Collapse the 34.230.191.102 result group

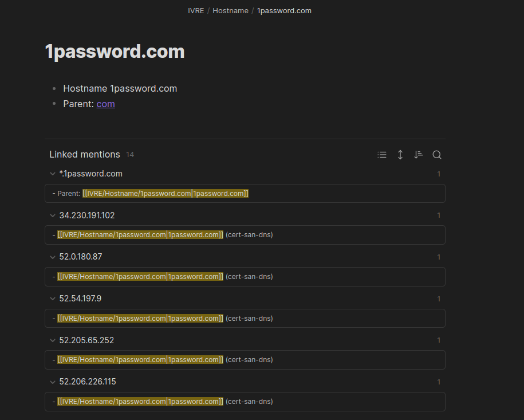pos(52,215)
